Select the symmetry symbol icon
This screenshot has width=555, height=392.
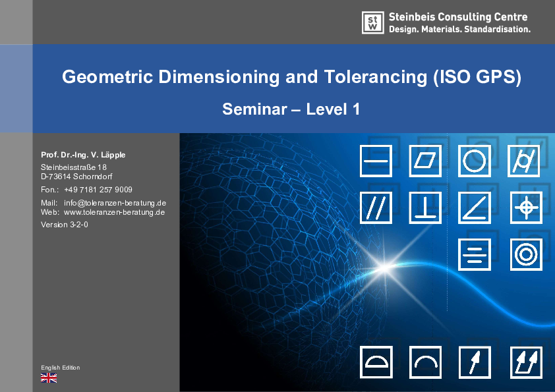pos(475,255)
